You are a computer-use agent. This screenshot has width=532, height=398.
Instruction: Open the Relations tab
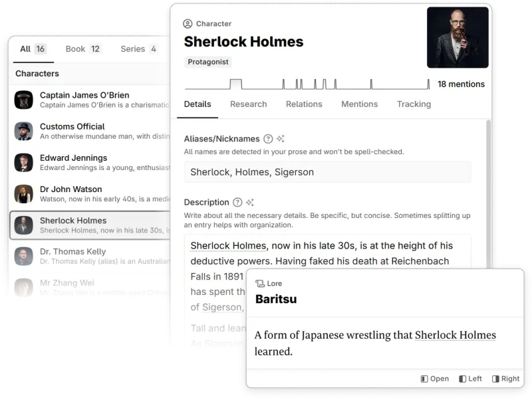[x=304, y=104]
